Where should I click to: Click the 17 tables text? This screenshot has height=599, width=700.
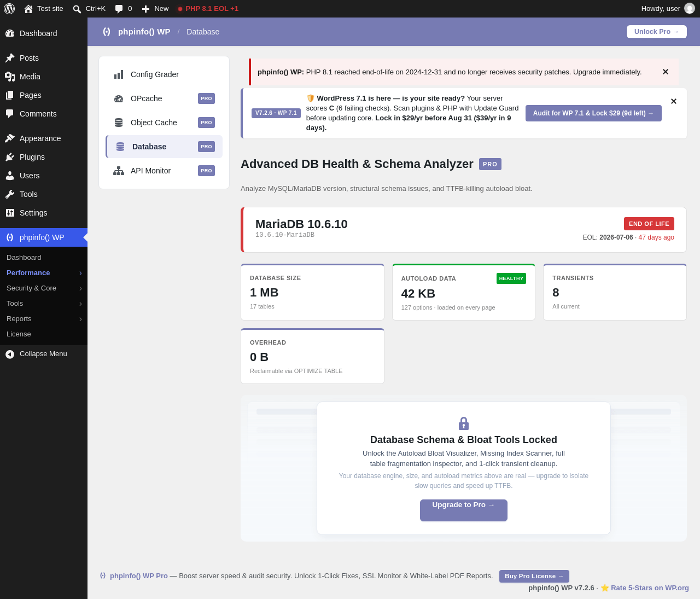[262, 306]
